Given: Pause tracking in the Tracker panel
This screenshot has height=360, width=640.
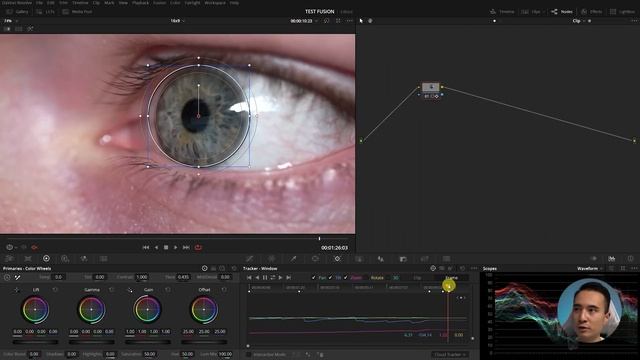Looking at the screenshot, I should [x=265, y=278].
